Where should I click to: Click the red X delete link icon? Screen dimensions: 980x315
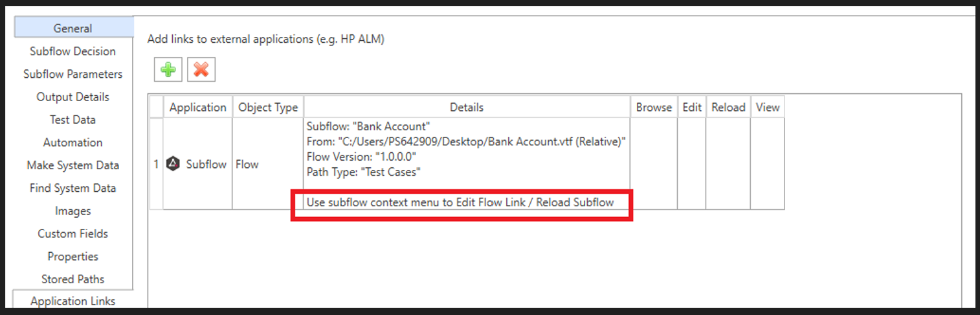pyautogui.click(x=201, y=69)
